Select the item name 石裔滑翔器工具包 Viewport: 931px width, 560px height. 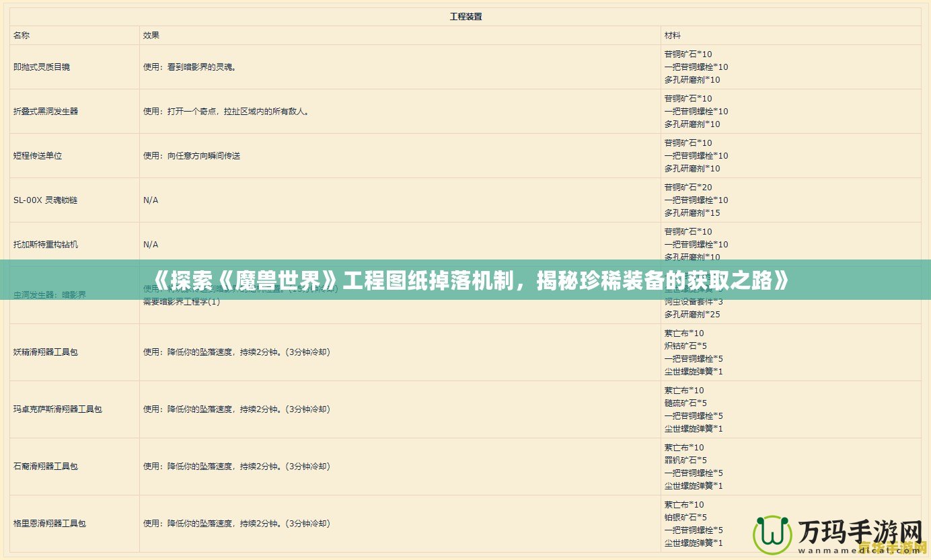click(46, 467)
